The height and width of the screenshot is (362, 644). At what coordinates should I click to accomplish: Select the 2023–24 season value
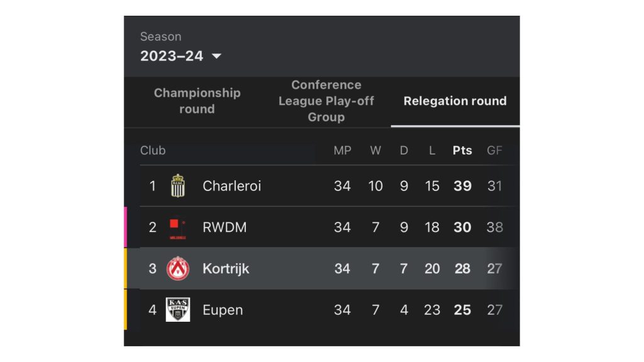click(172, 56)
